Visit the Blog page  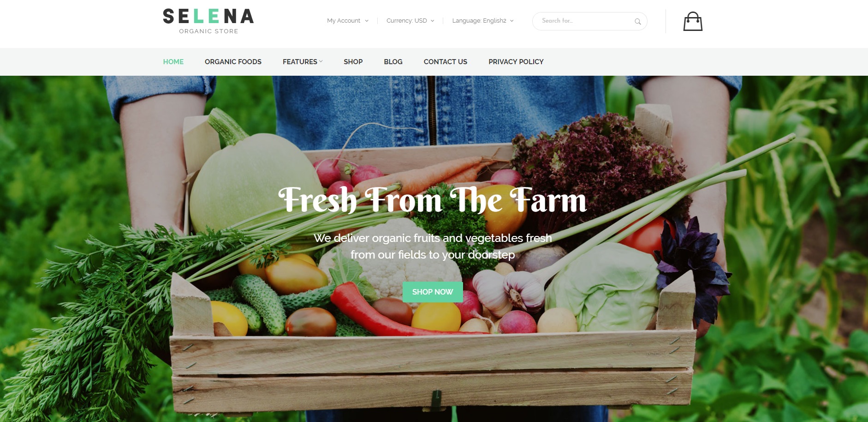tap(393, 62)
